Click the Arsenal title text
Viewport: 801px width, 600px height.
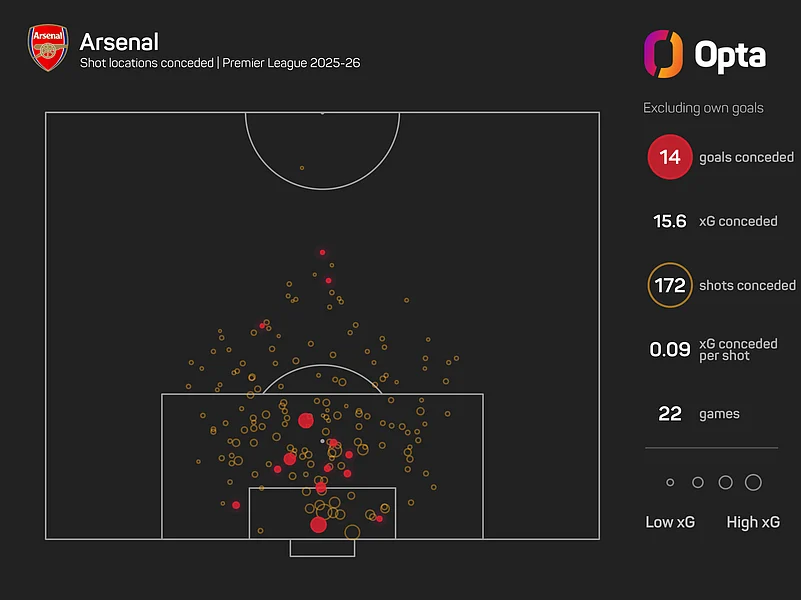tap(119, 42)
